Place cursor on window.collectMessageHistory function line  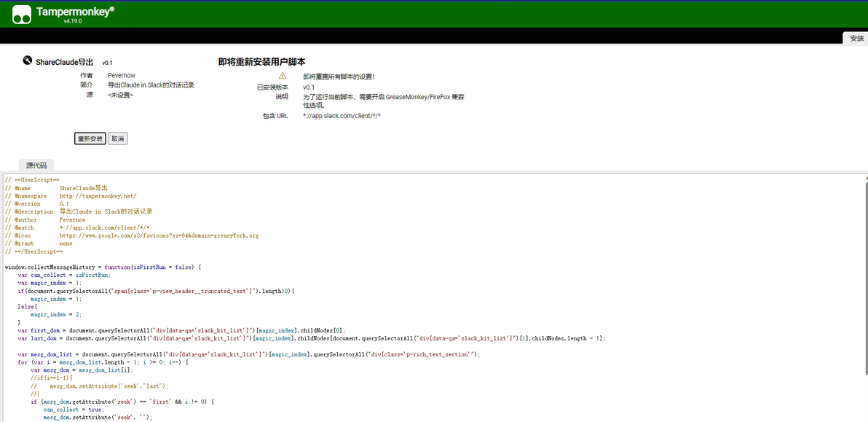[103, 267]
